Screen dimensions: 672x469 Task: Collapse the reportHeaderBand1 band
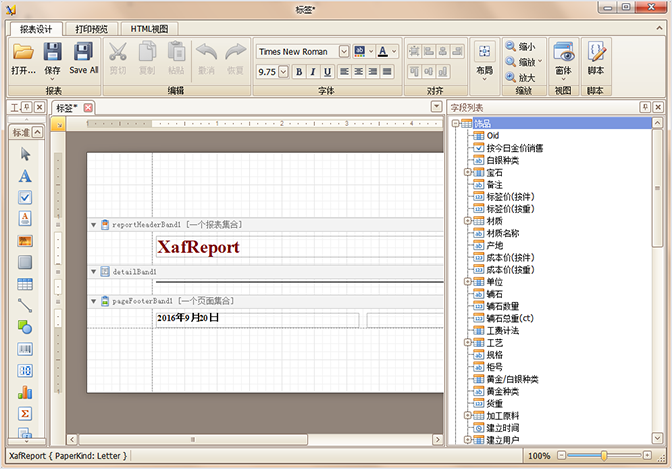94,225
